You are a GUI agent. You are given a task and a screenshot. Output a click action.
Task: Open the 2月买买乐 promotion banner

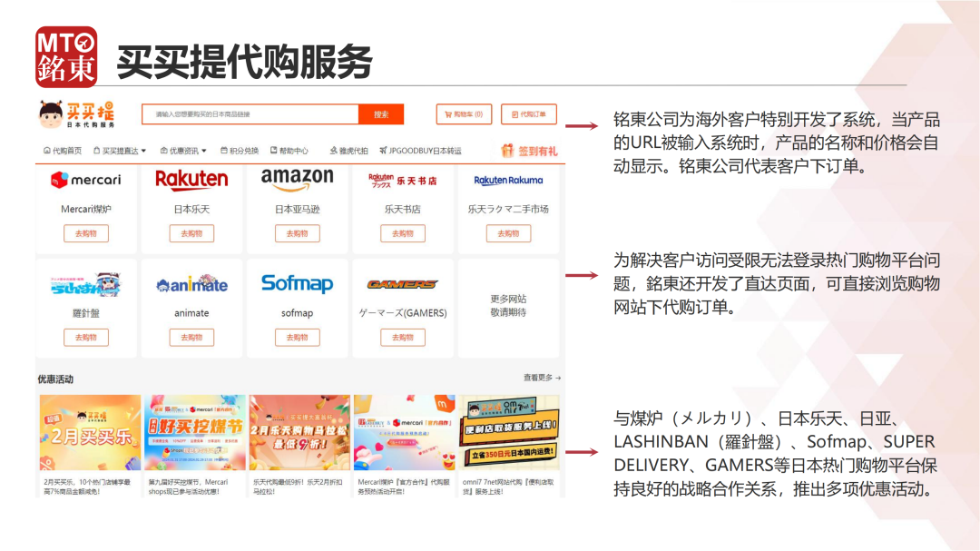coord(90,432)
